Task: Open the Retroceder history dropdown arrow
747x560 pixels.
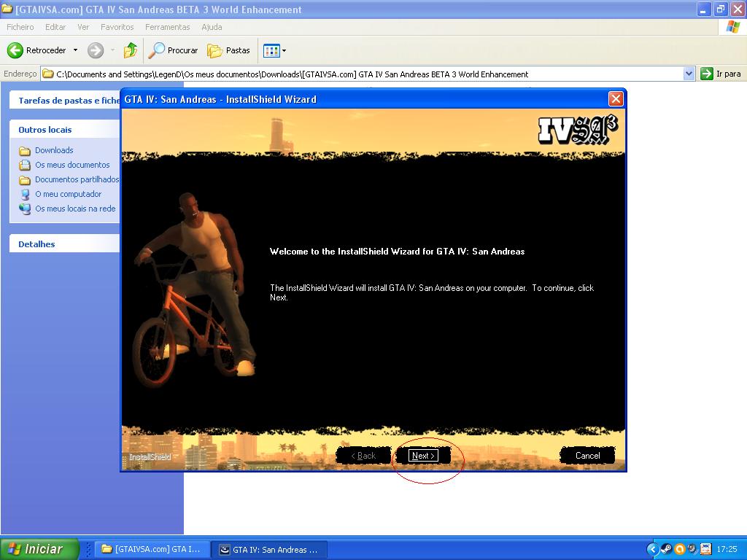Action: pos(75,50)
